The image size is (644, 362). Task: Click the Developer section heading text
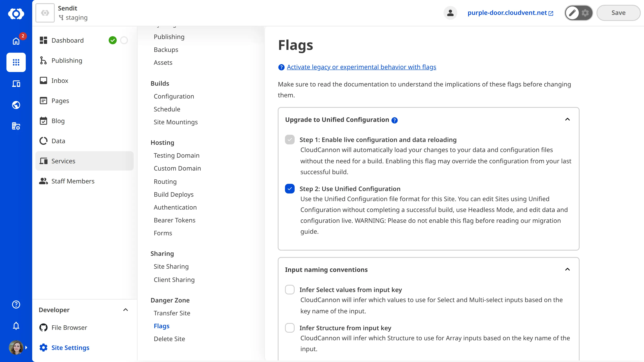[54, 310]
